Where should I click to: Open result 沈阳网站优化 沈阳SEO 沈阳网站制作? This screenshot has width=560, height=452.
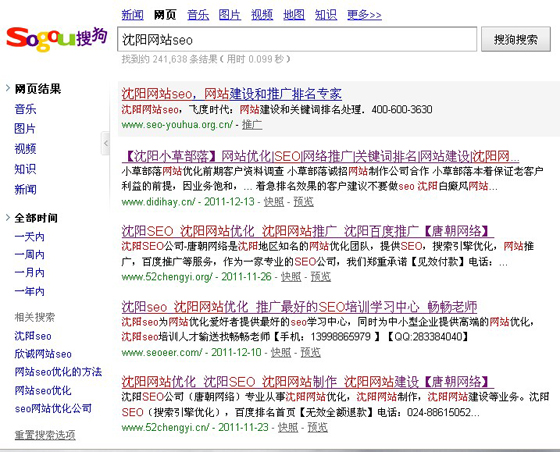click(x=308, y=382)
